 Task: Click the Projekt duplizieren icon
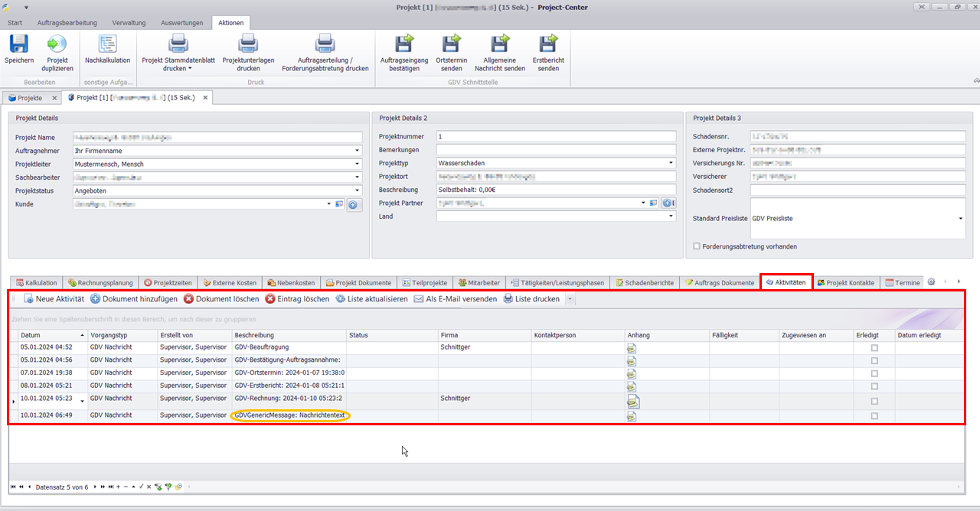coord(57,44)
